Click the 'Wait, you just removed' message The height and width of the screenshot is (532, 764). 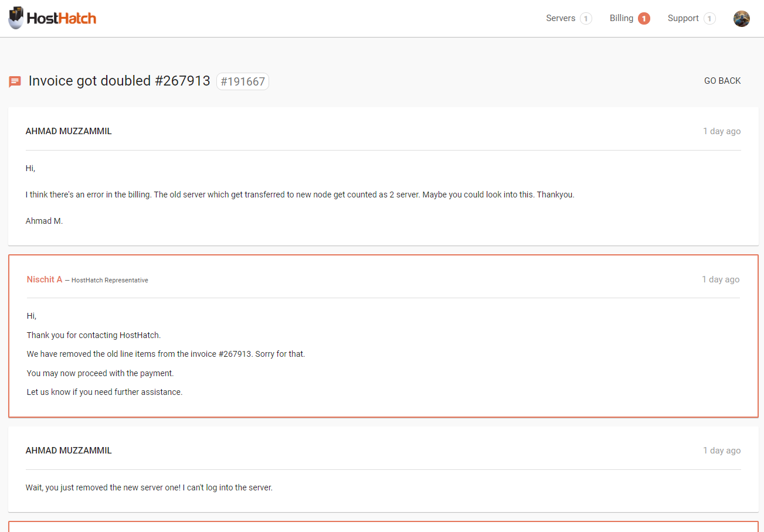point(149,487)
